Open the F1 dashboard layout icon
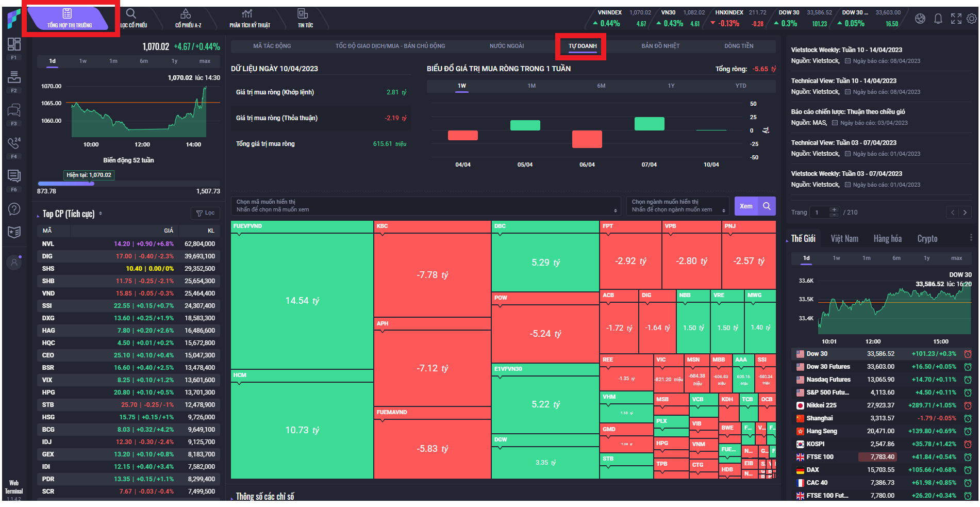 14,44
